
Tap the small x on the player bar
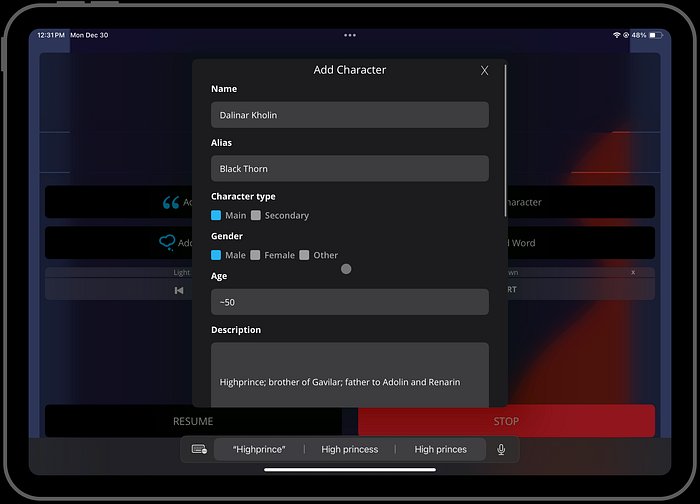(633, 272)
